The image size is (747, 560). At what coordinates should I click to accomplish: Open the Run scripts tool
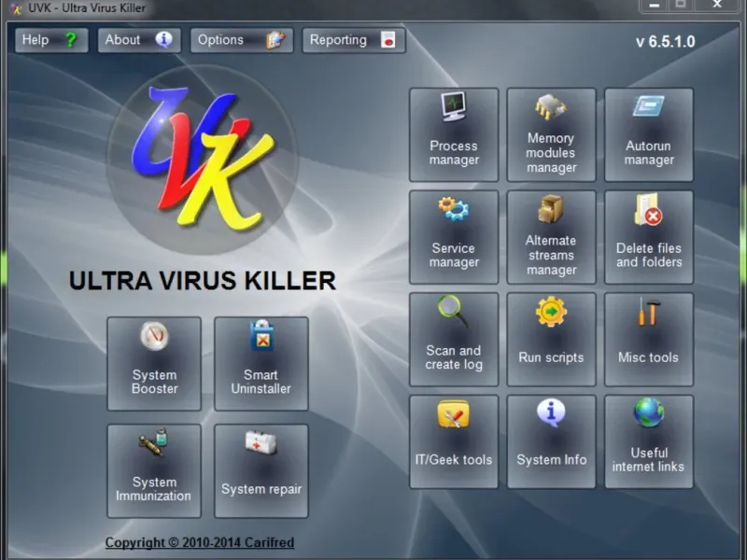point(551,340)
